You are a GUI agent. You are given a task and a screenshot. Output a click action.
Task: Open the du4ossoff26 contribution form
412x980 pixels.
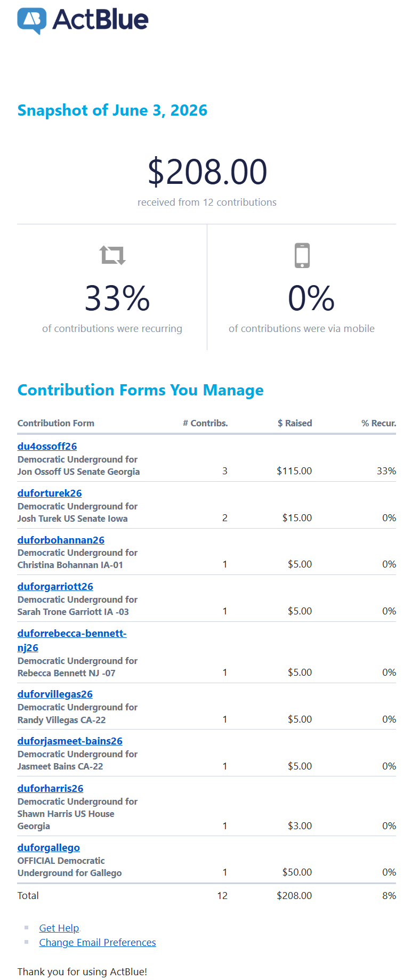(x=47, y=447)
